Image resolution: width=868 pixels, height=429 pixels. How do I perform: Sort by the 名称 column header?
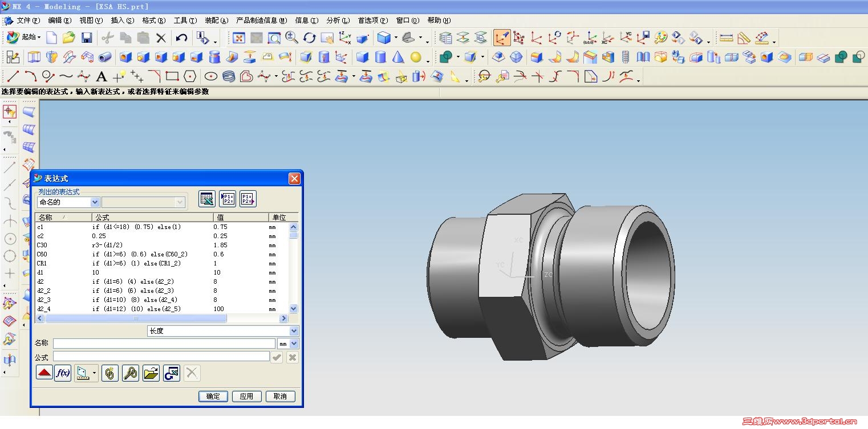click(x=63, y=218)
